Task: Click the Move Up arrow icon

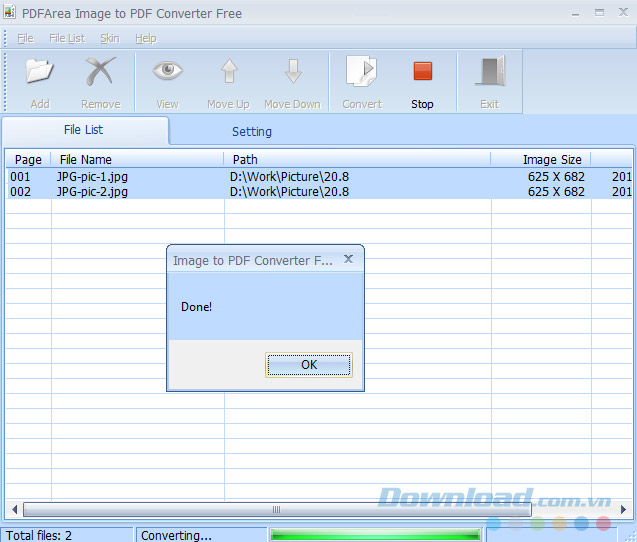Action: (229, 71)
